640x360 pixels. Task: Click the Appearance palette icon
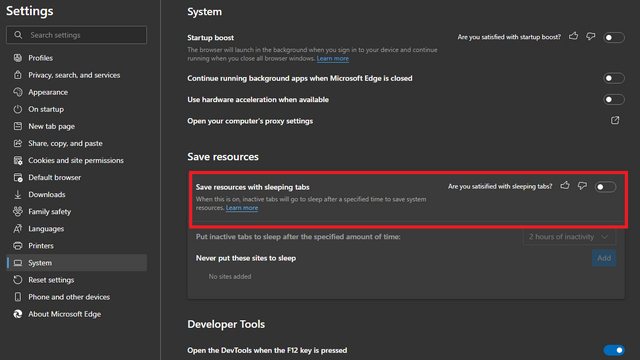pyautogui.click(x=18, y=92)
